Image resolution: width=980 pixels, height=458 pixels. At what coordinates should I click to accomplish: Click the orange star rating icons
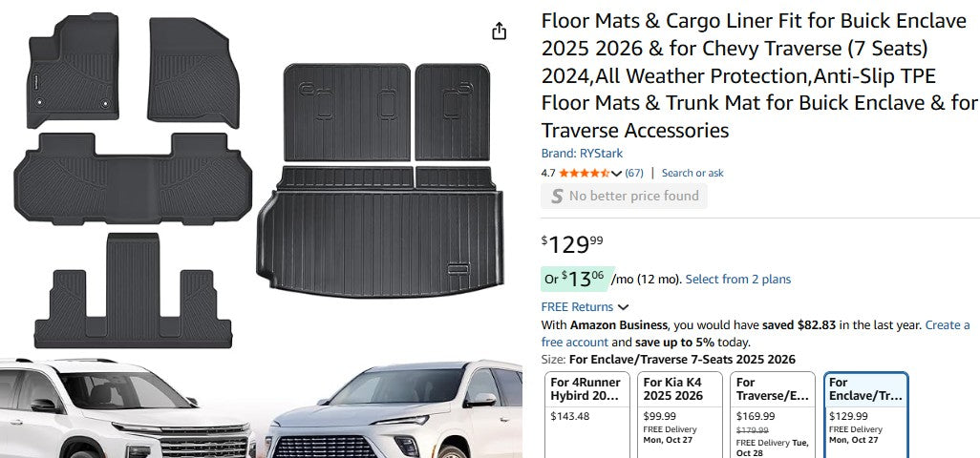(584, 174)
